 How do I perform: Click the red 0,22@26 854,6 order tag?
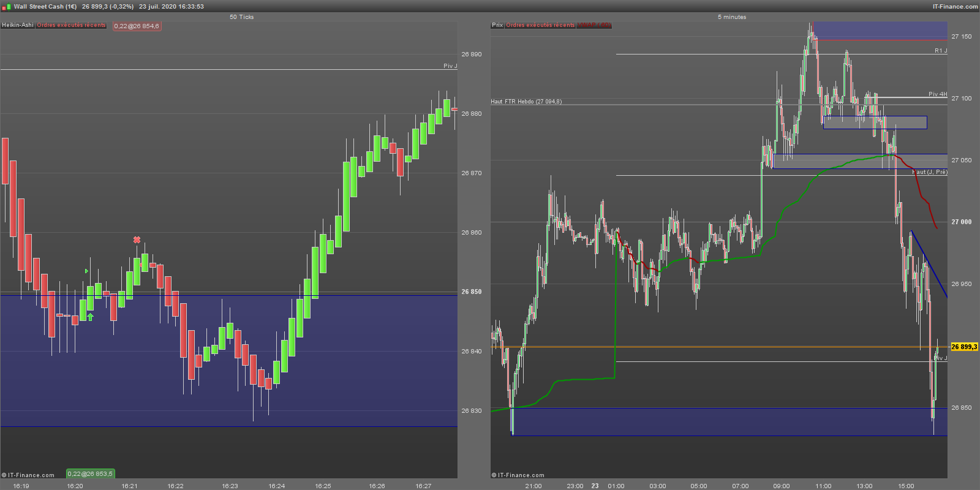(x=137, y=26)
